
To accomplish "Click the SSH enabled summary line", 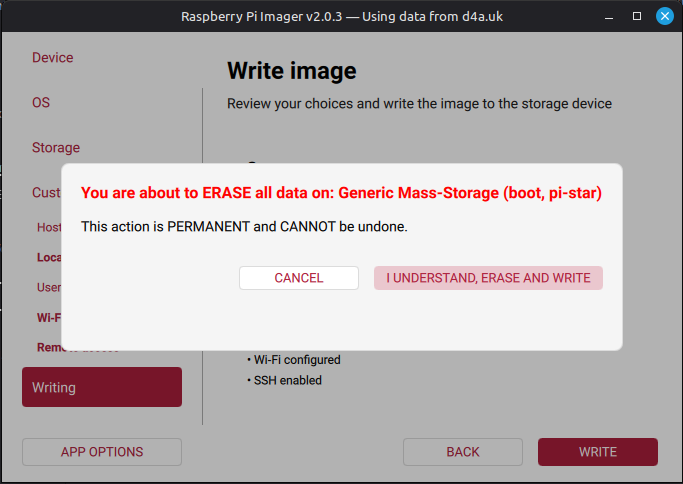I will [287, 380].
